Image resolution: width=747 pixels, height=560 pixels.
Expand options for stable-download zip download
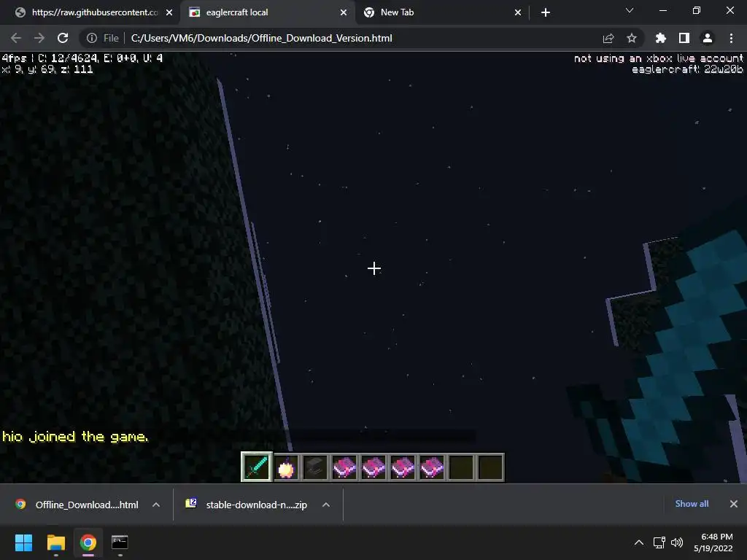pos(326,505)
